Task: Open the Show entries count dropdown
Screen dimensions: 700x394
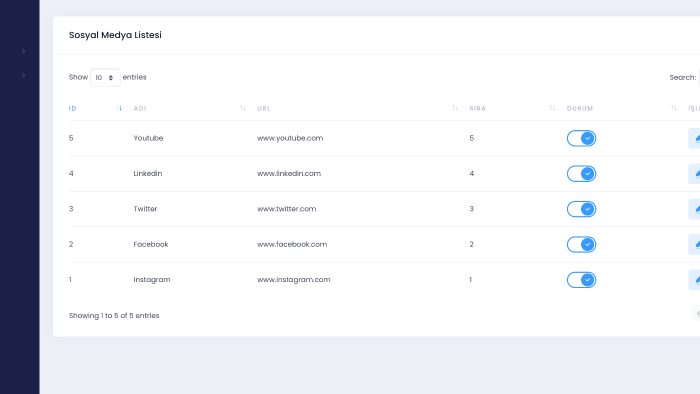Action: point(105,78)
